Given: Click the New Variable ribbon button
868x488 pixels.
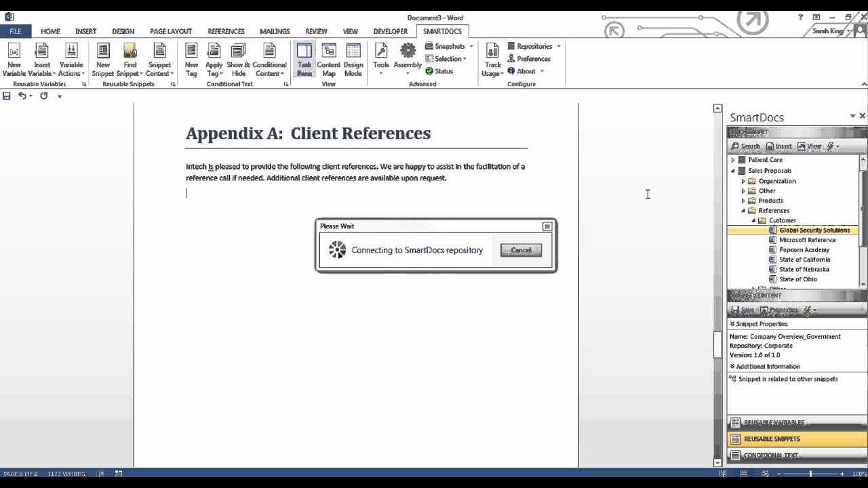Looking at the screenshot, I should tap(14, 60).
